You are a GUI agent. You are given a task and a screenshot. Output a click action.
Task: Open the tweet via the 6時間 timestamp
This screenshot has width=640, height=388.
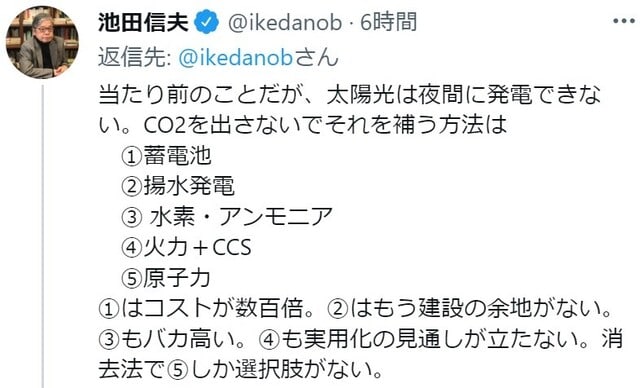click(x=389, y=22)
